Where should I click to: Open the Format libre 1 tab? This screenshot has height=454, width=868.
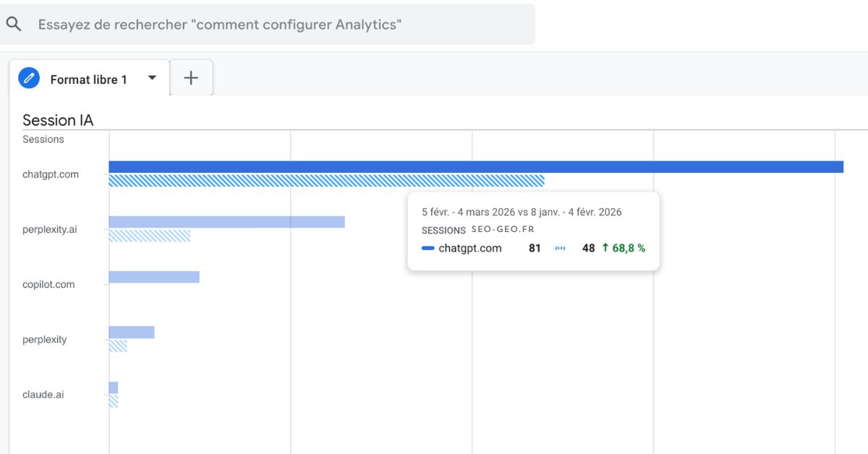89,80
